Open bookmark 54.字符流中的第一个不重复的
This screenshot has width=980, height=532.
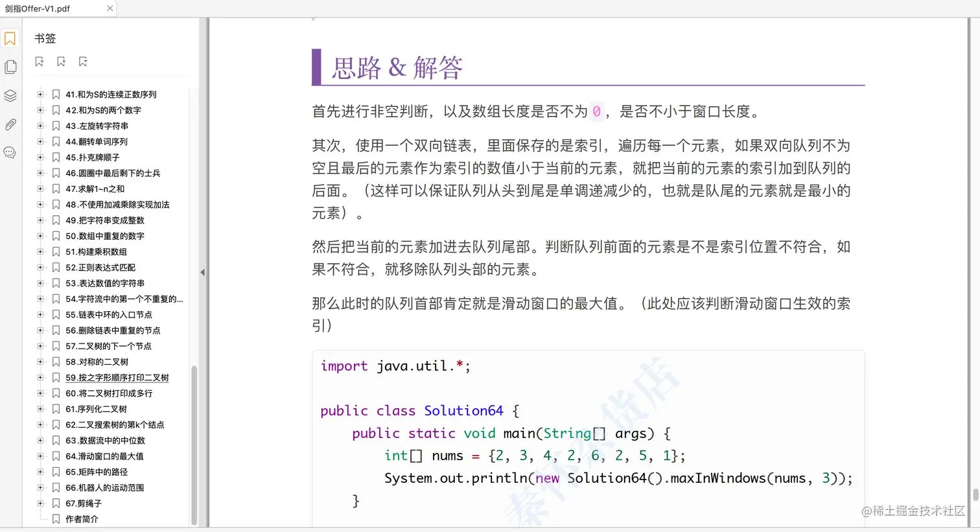(x=124, y=299)
